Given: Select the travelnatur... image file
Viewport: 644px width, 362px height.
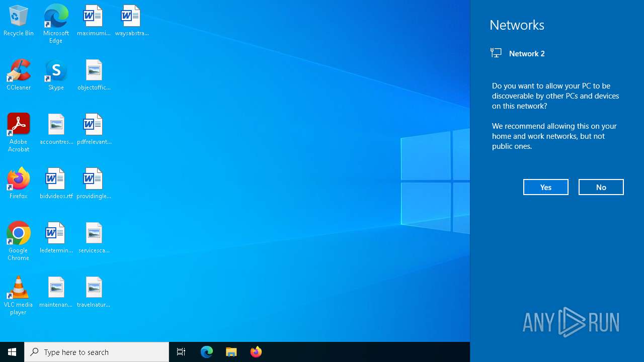Looking at the screenshot, I should [x=94, y=292].
